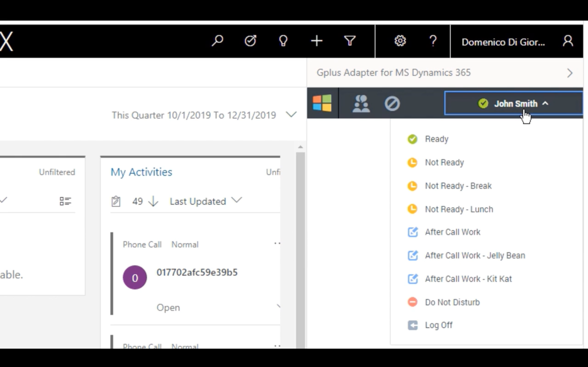Collapse the Gplus Adapter panel chevron
The width and height of the screenshot is (588, 367).
point(570,73)
